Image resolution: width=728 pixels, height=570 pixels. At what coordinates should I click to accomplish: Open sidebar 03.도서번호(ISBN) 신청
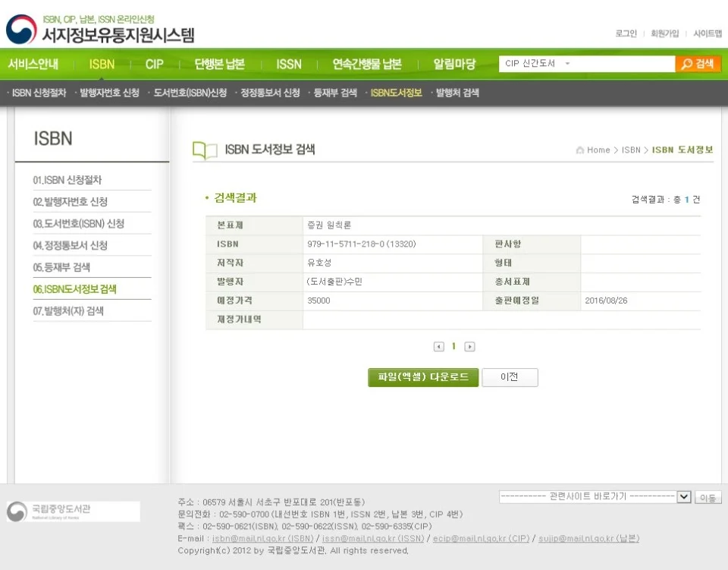tap(78, 224)
